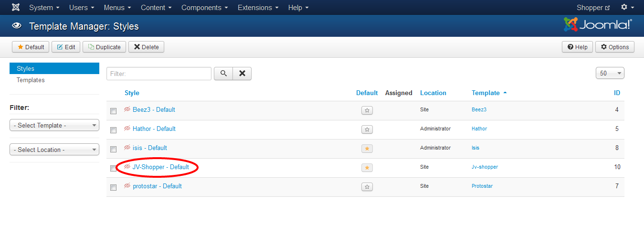Image resolution: width=644 pixels, height=237 pixels.
Task: Open the Options toolbar button
Action: pos(615,47)
